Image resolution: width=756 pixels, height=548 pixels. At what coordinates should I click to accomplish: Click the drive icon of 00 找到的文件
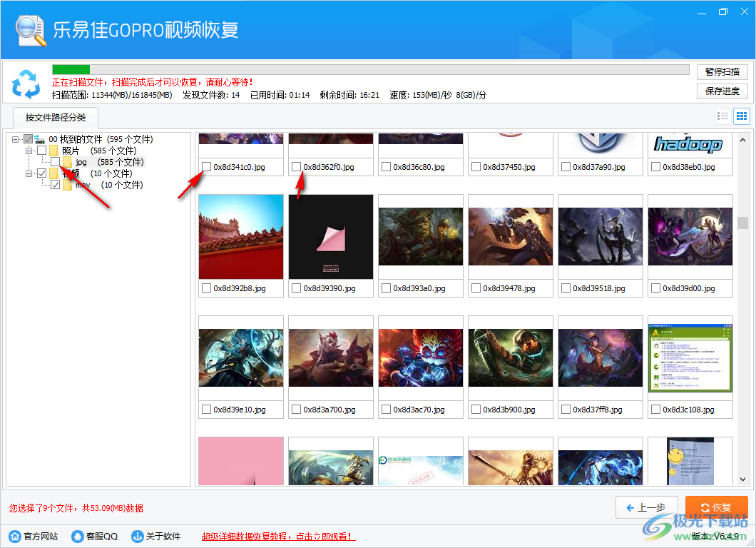pyautogui.click(x=39, y=139)
